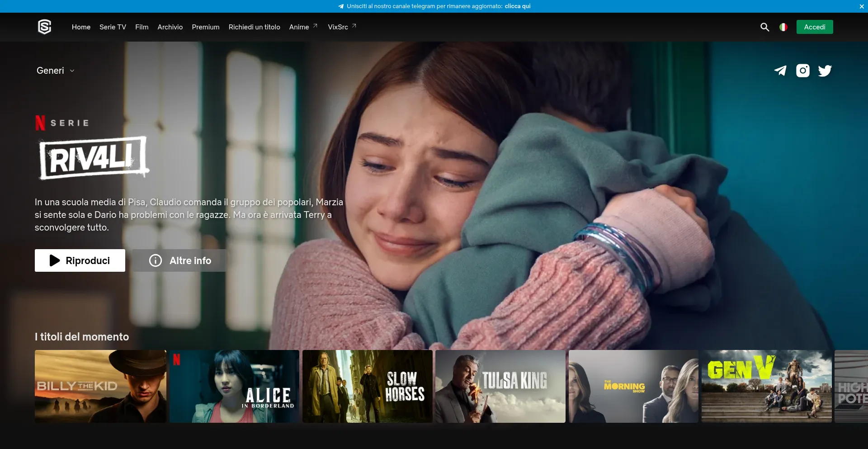
Task: Open the Instagram social icon
Action: click(803, 71)
